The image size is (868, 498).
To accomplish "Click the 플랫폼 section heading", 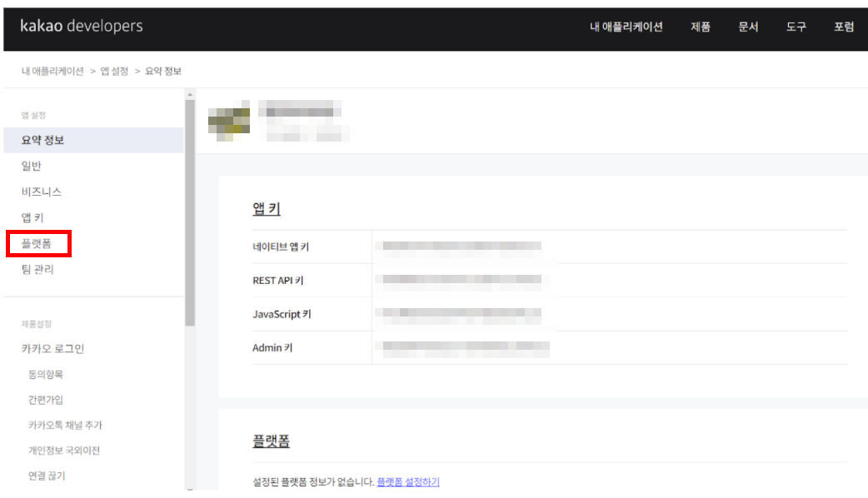I will click(x=272, y=441).
